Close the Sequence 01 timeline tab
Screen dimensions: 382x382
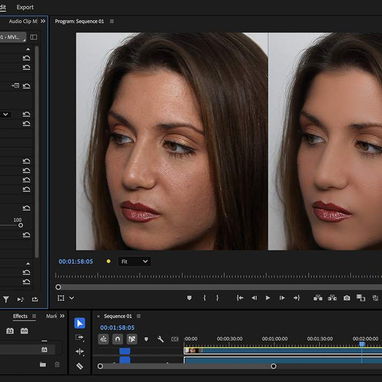[x=98, y=316]
